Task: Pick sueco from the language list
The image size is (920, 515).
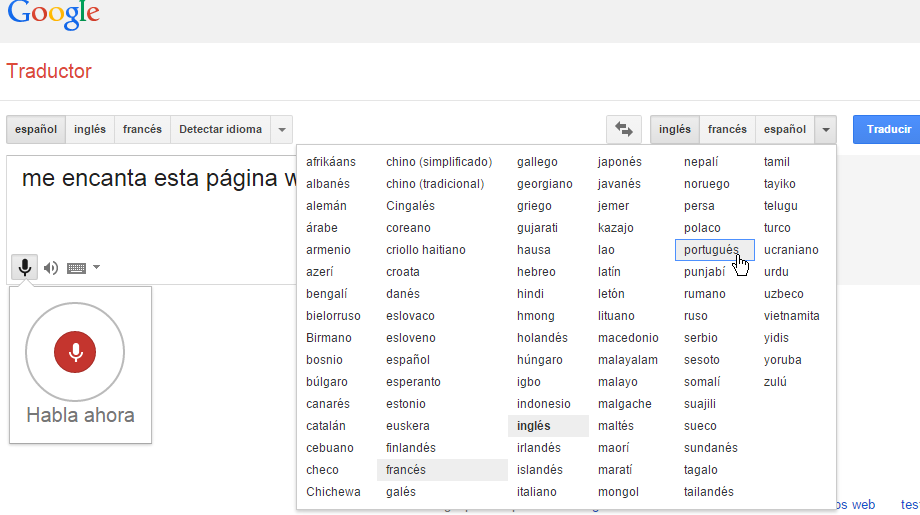Action: coord(700,426)
